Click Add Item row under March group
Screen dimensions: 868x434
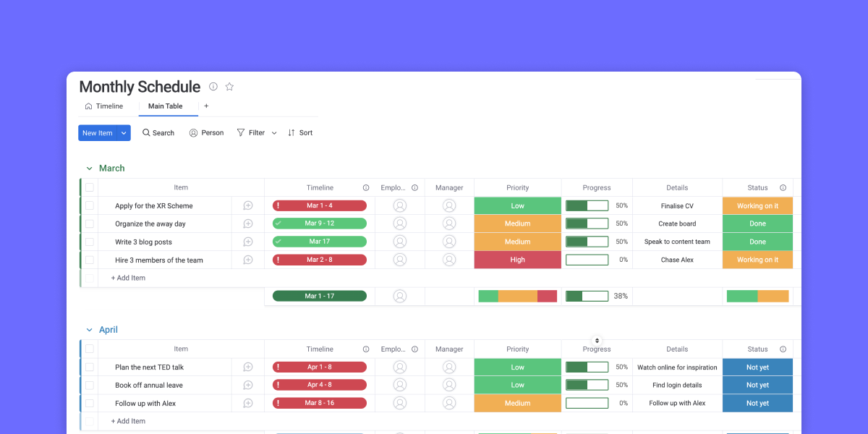[128, 278]
